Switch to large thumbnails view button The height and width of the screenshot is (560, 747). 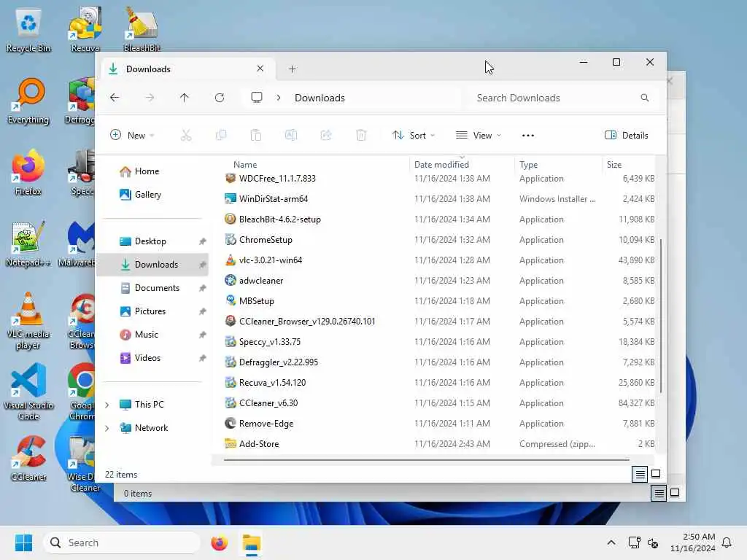tap(656, 474)
